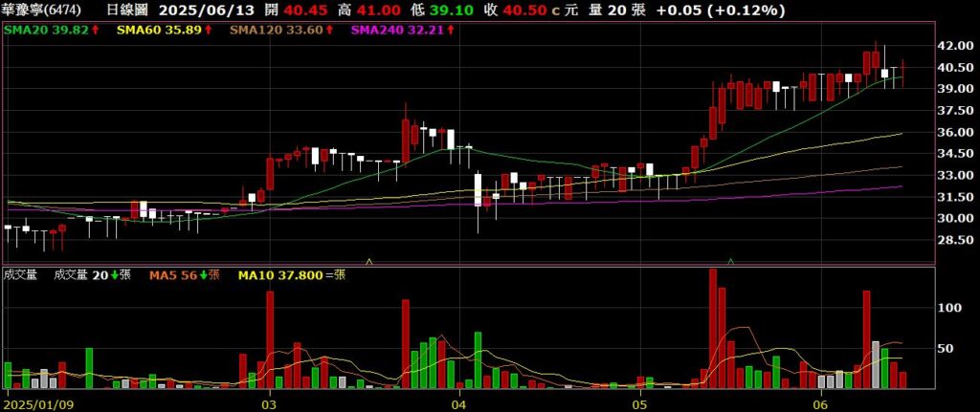
Task: Click the 34.50 price axis label
Action: (954, 154)
